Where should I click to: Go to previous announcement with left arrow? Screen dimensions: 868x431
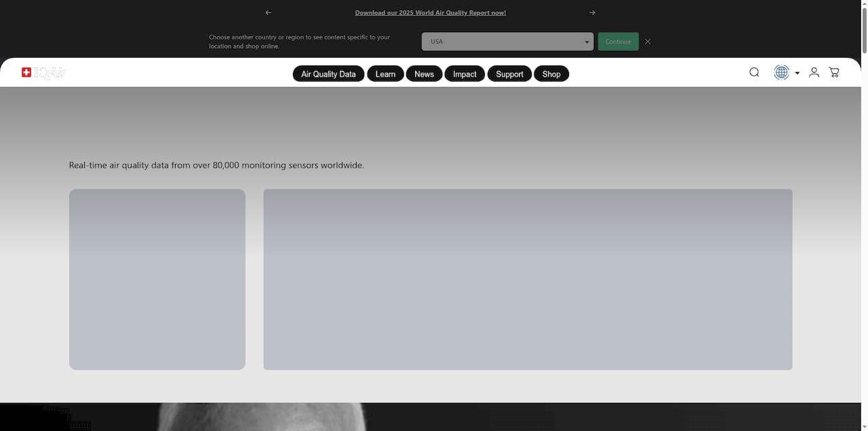coord(269,12)
